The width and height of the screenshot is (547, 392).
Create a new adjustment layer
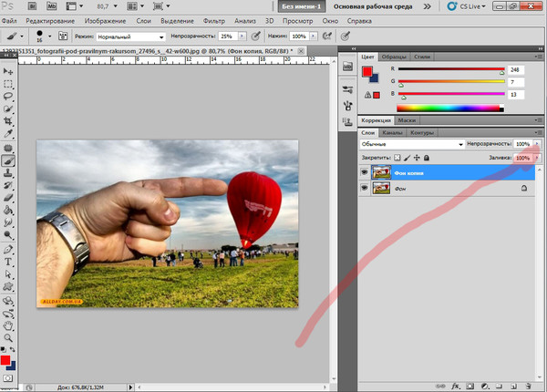(x=485, y=386)
